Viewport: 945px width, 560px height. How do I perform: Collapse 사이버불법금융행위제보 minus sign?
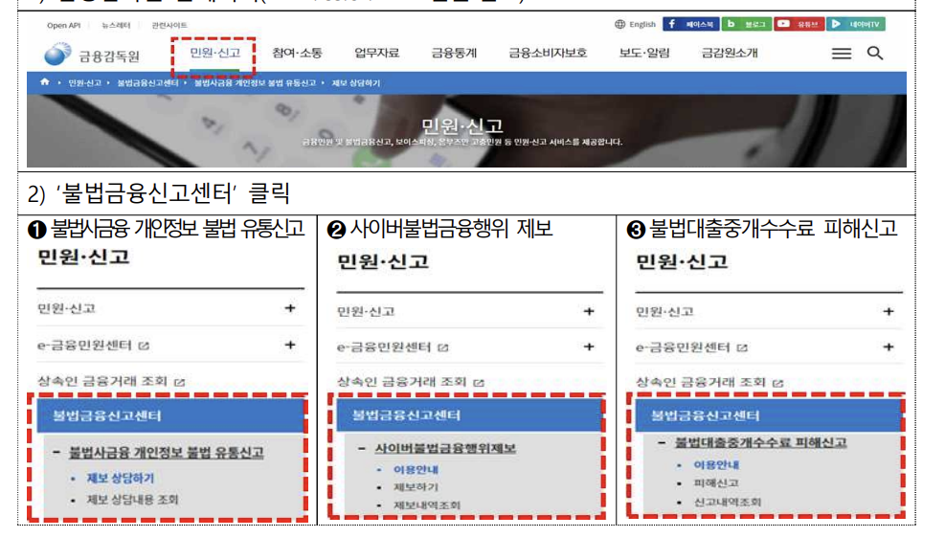(362, 449)
